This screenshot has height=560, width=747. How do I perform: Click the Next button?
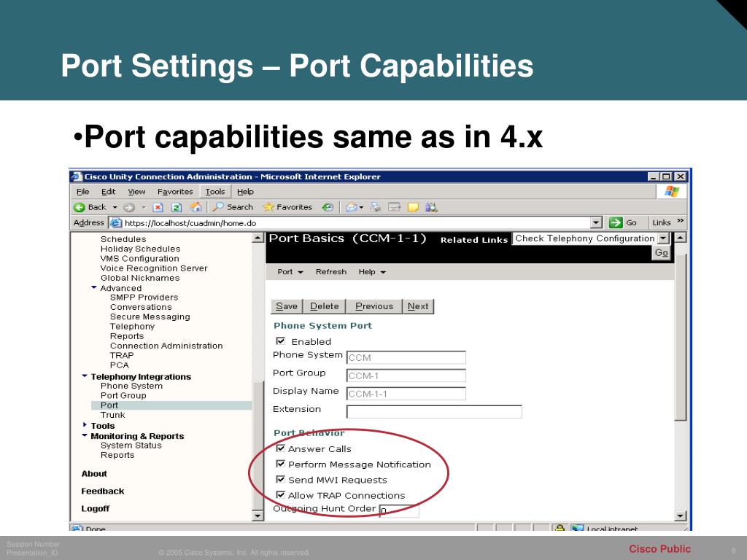tap(418, 306)
